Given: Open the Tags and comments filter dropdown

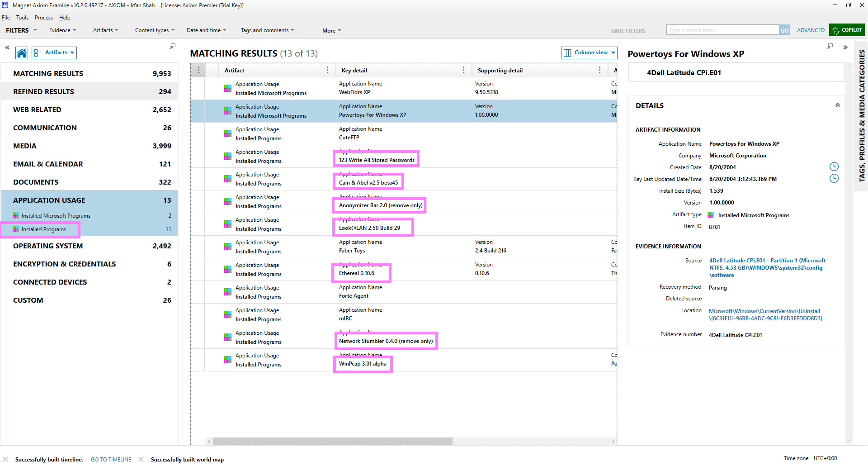Looking at the screenshot, I should (267, 30).
